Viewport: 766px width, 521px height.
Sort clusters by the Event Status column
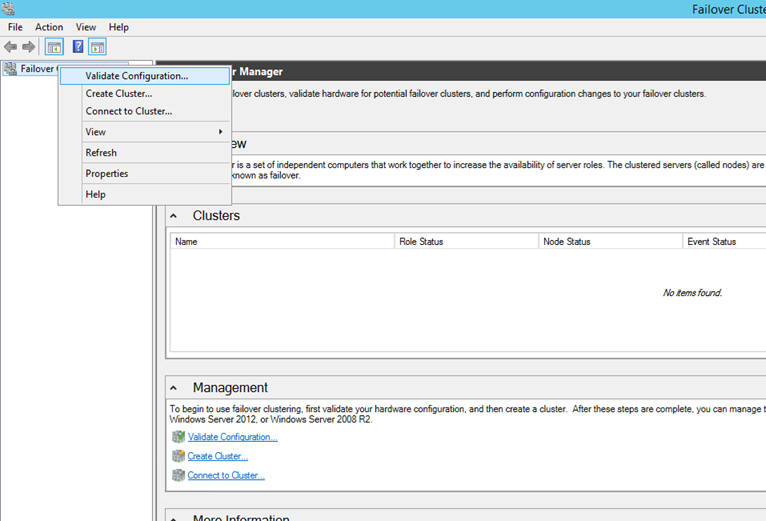724,241
